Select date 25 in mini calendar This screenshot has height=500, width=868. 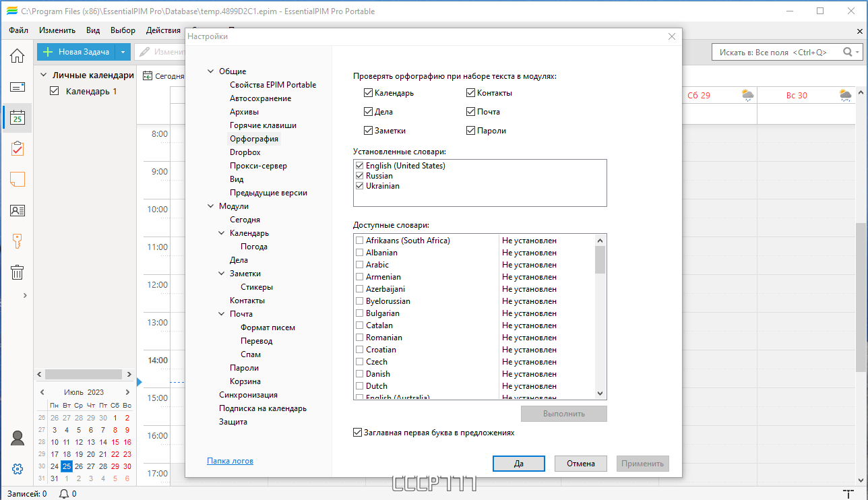(x=66, y=466)
